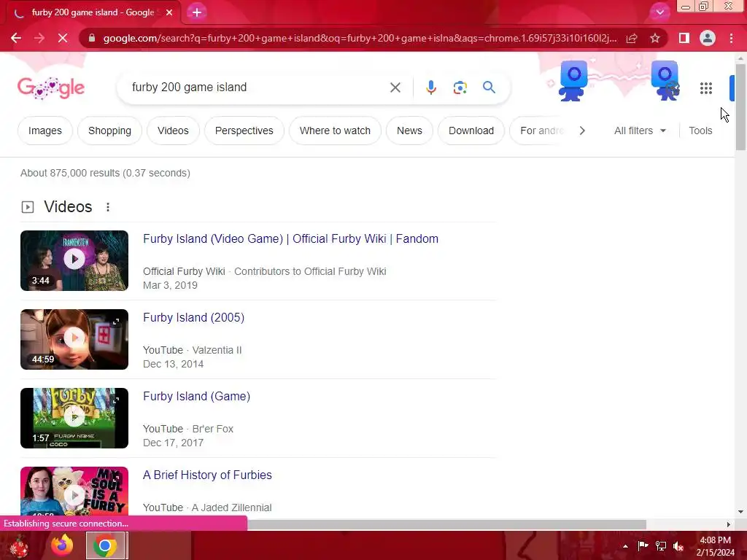Screen dimensions: 747x560
Task: Play the 1:57 Furby Island Game thumbnail
Action: (x=74, y=418)
